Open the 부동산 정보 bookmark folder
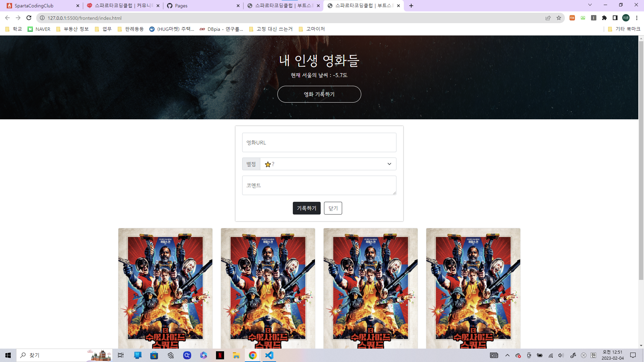Screen dimensions: 644x362 click(72, 29)
